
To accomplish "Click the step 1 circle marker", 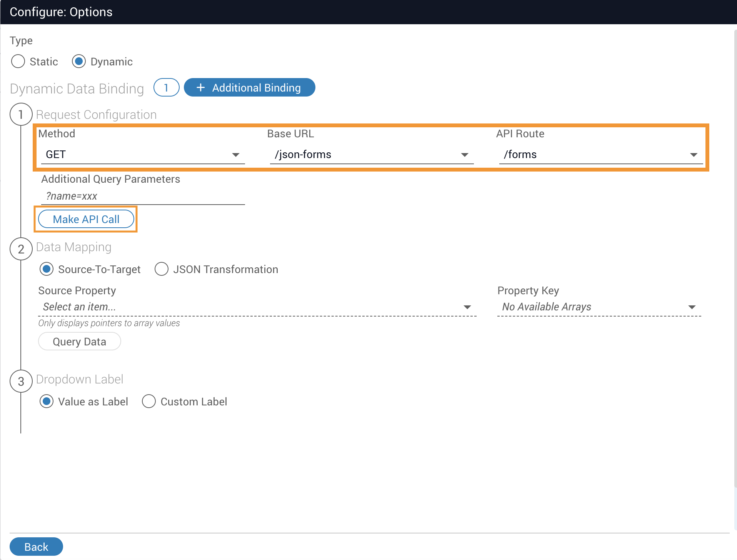I will coord(21,115).
